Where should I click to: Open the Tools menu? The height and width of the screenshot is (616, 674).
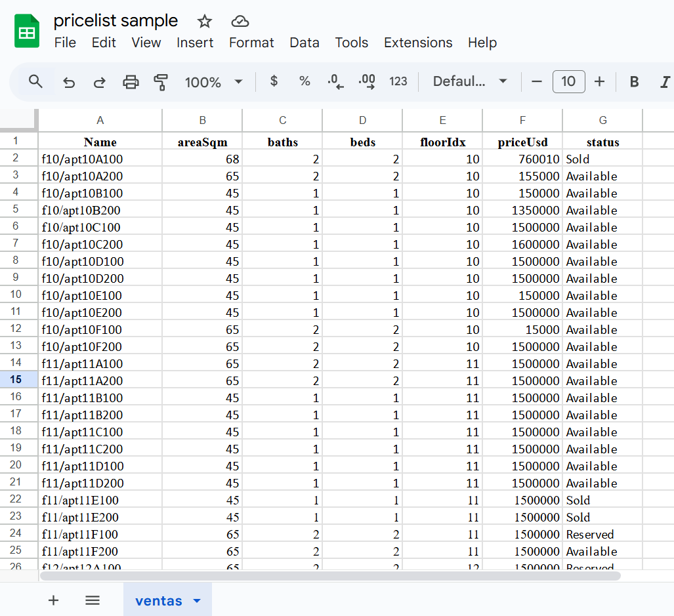pos(352,43)
